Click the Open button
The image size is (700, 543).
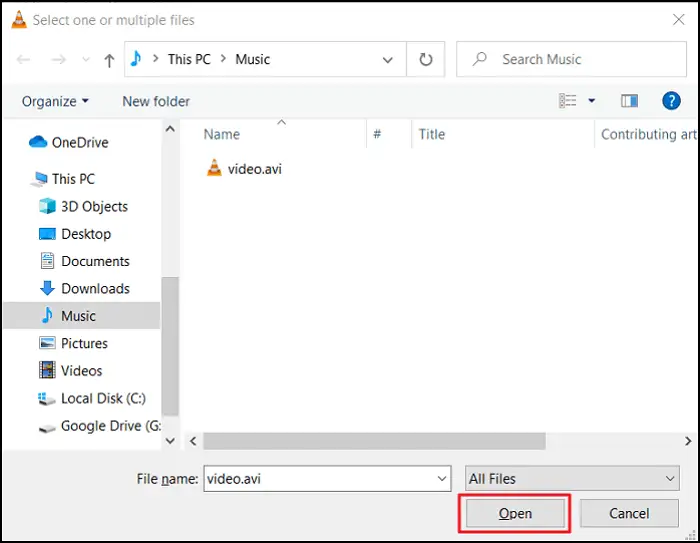coord(515,514)
